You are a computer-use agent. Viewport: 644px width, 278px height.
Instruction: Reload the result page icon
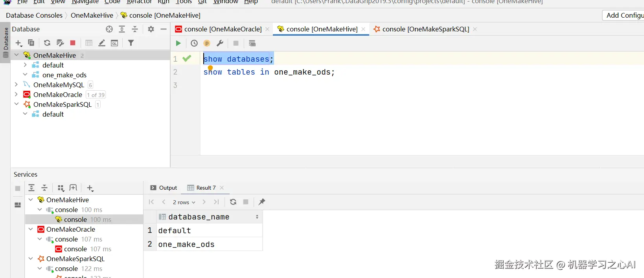click(233, 202)
